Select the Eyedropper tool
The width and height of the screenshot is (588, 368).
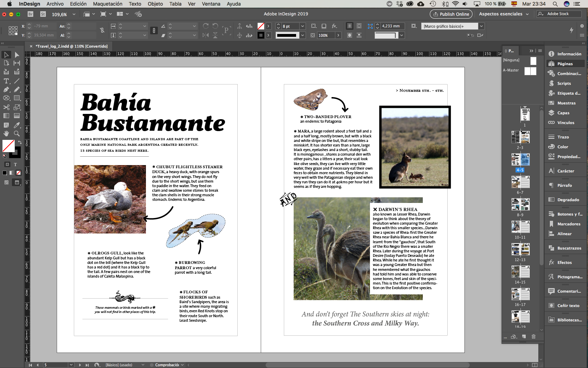click(17, 125)
